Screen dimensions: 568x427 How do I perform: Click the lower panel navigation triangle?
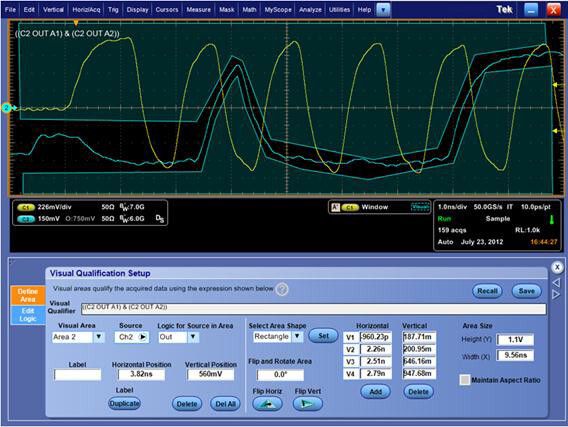[x=557, y=294]
